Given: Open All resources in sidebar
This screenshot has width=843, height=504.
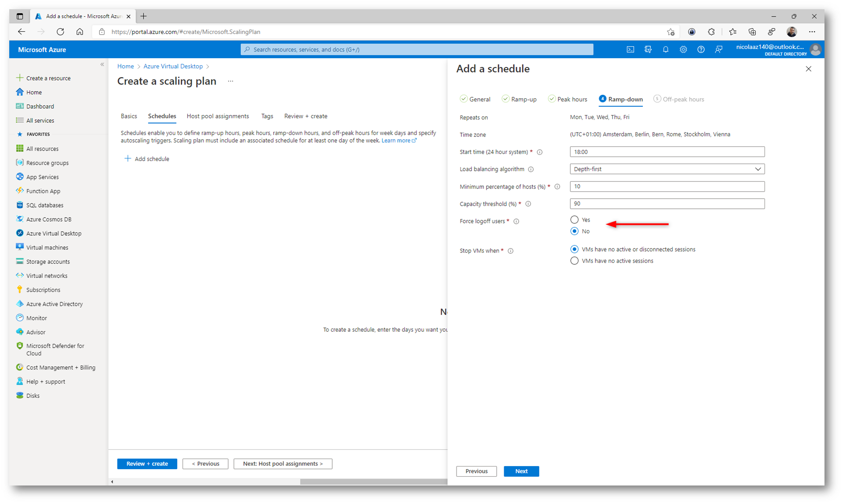Looking at the screenshot, I should pos(42,148).
